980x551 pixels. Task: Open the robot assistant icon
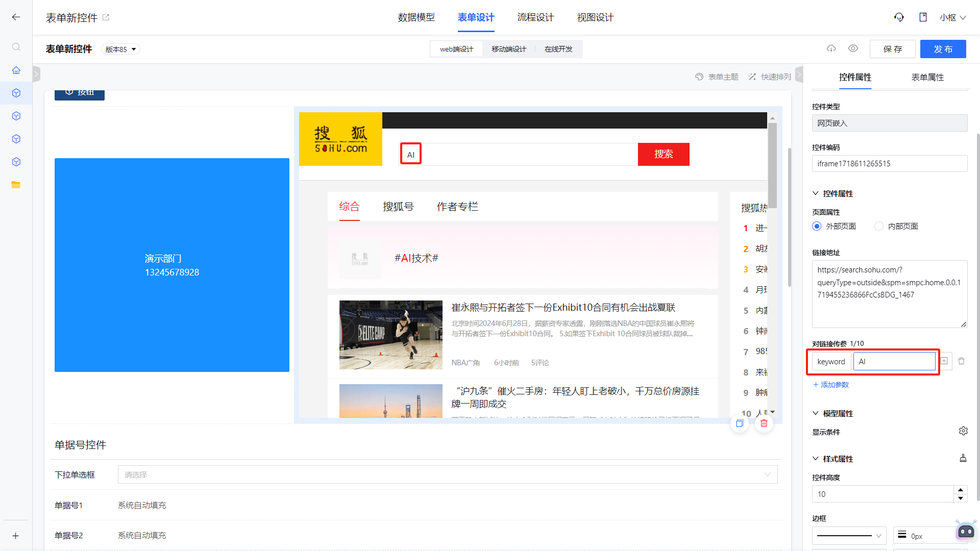[x=966, y=531]
